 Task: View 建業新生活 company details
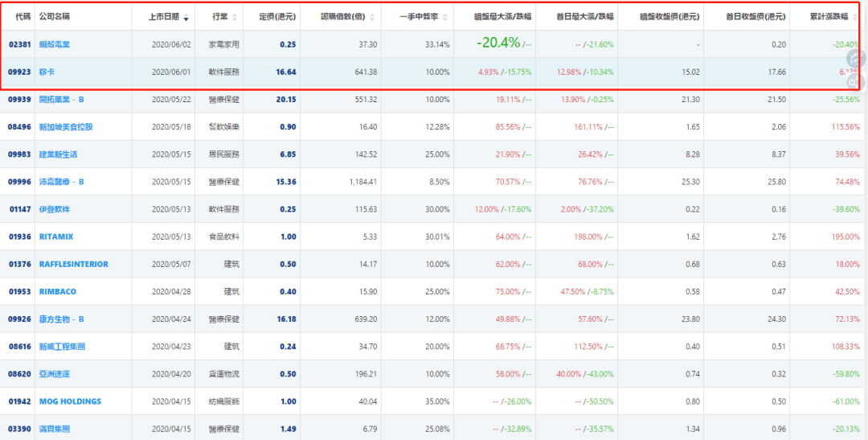point(58,154)
